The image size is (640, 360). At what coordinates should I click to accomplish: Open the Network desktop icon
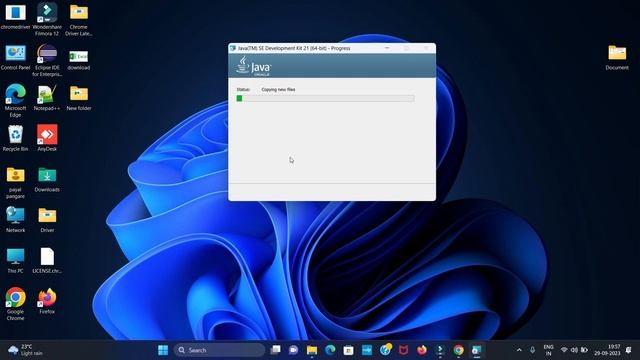pyautogui.click(x=16, y=220)
